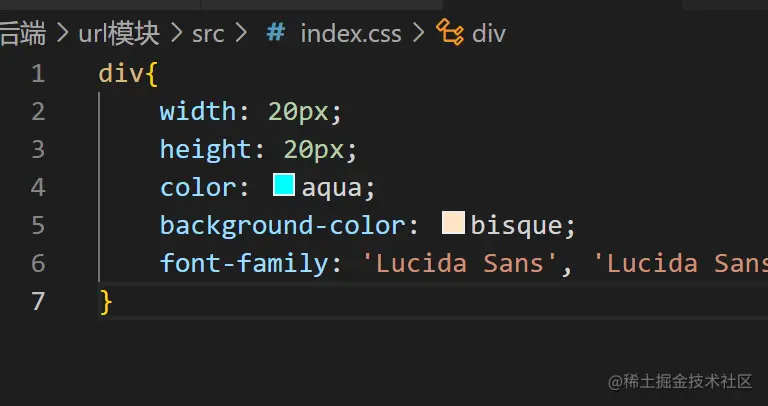The image size is (768, 406).
Task: Expand the chevron after url模块 breadcrumb
Action: 175,34
